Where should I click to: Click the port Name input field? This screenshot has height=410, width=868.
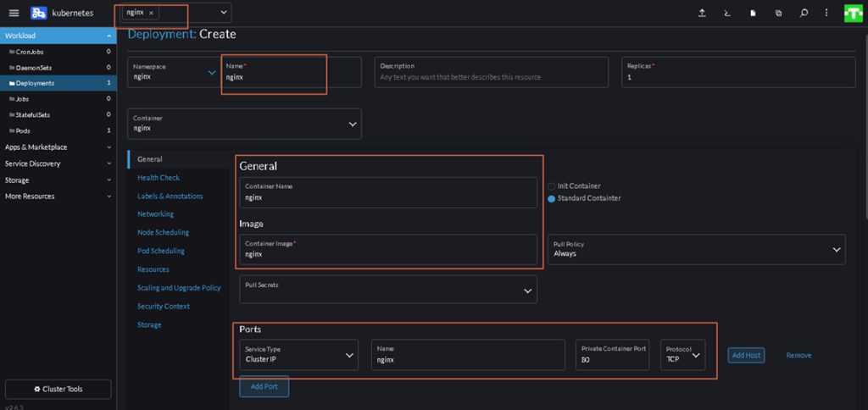pyautogui.click(x=468, y=355)
